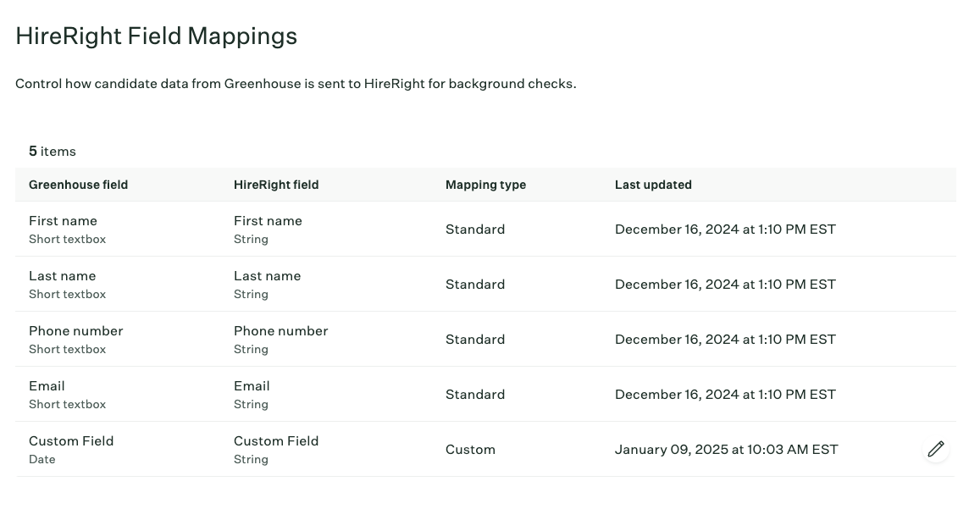Select the Phone number mapping row
The width and height of the screenshot is (980, 509).
tap(485, 339)
